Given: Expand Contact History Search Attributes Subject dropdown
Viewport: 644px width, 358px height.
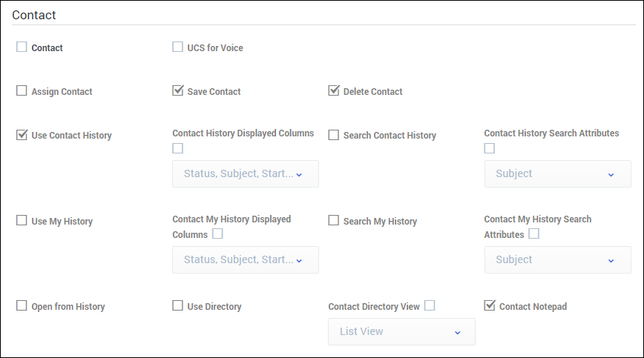Looking at the screenshot, I should (557, 174).
